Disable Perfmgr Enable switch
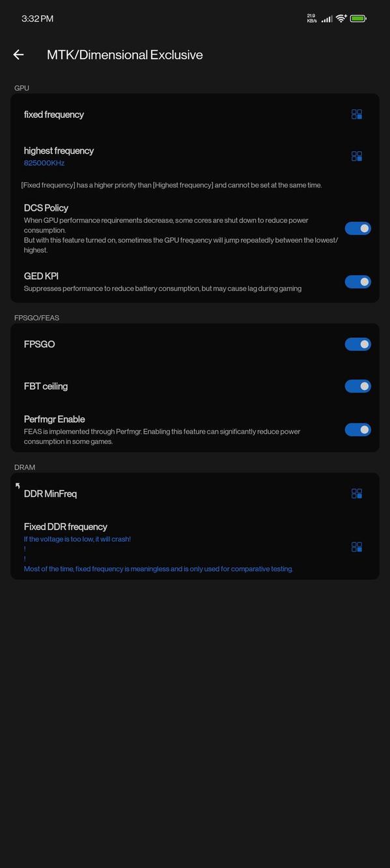This screenshot has height=868, width=390. point(357,429)
